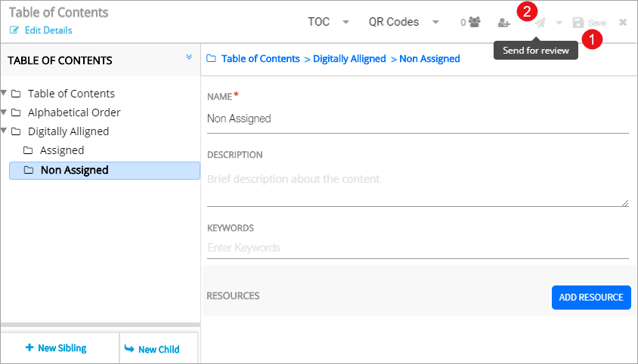Click into the Keywords input field
638x364 pixels.
click(x=417, y=248)
